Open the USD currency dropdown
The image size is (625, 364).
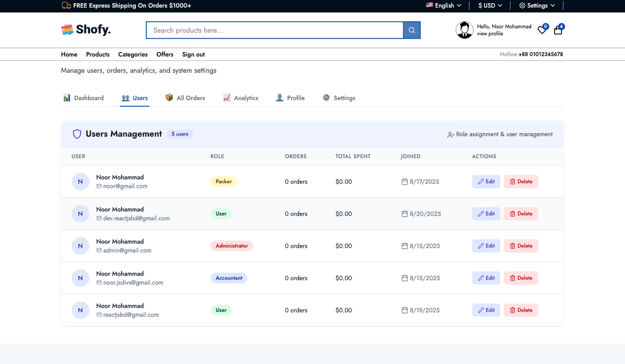pyautogui.click(x=490, y=6)
